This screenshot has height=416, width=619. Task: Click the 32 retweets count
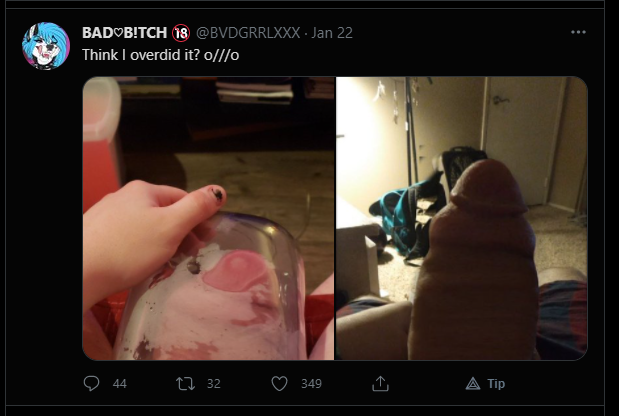214,384
